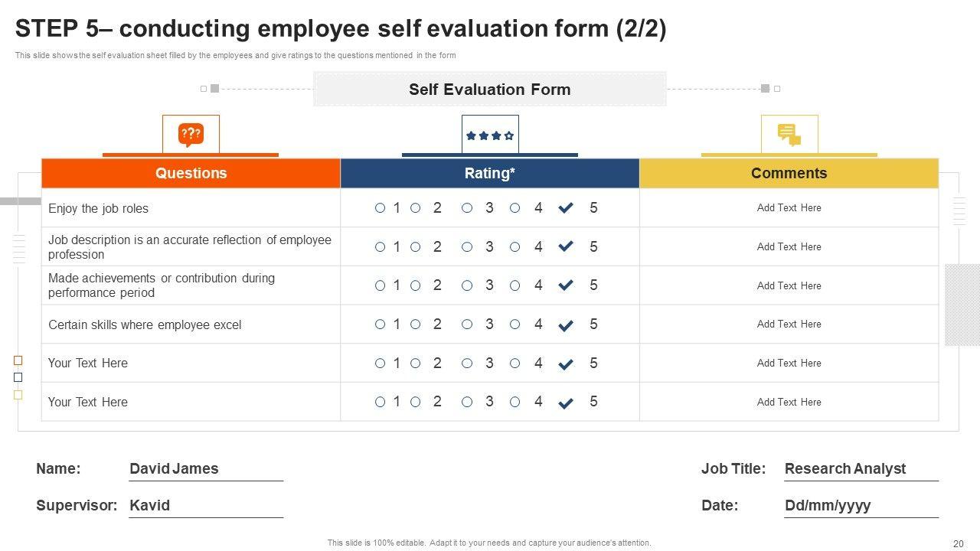Click the checkmark in 'Enjoy the job roles' row
Viewport: 980px width, 551px height.
tap(566, 208)
